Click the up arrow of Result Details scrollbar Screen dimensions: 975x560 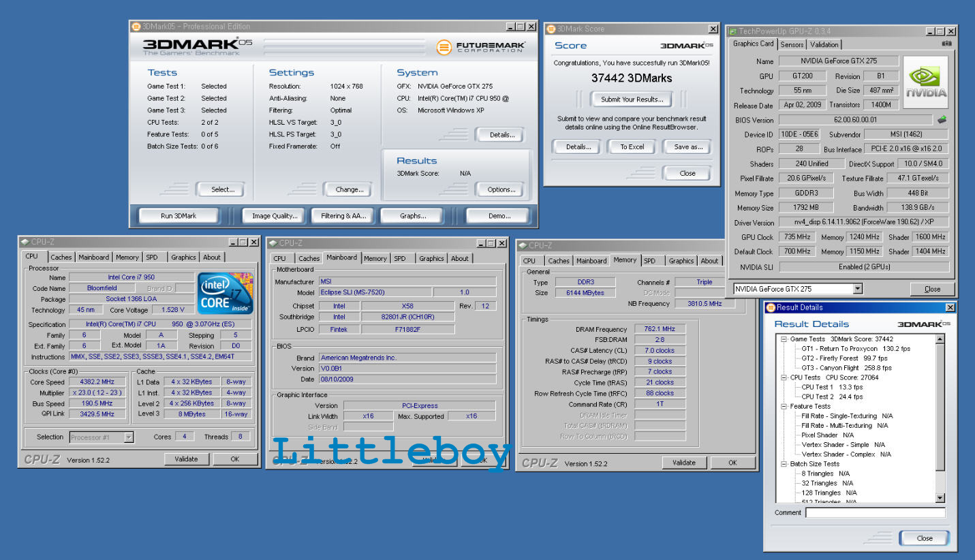[940, 339]
